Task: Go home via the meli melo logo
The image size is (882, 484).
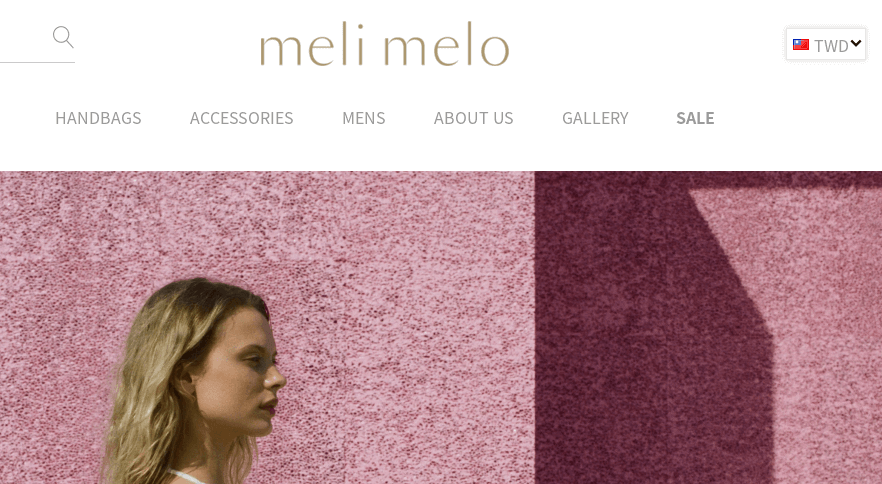Action: (x=384, y=44)
